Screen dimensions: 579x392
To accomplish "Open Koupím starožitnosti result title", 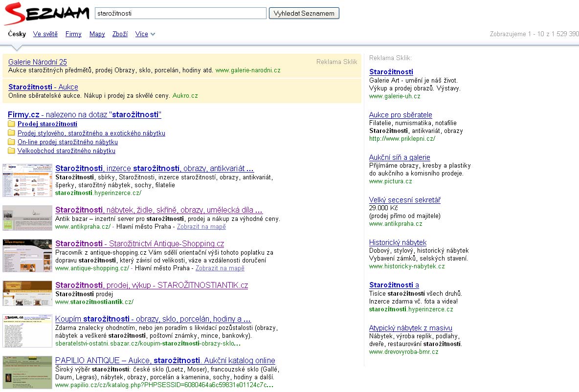I will pyautogui.click(x=153, y=319).
